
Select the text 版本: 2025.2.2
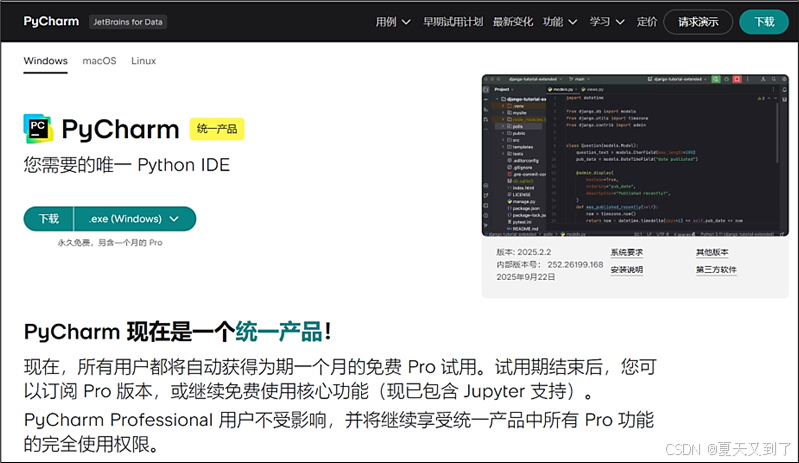(x=524, y=252)
